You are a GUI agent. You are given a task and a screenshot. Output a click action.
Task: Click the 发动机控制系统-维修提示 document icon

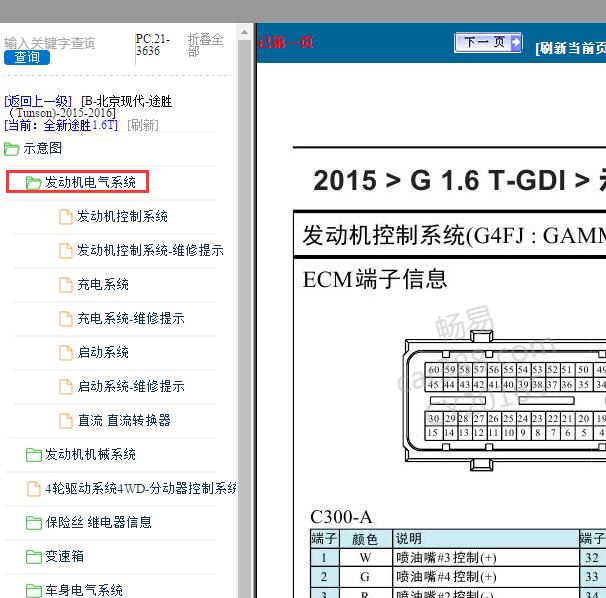(66, 251)
